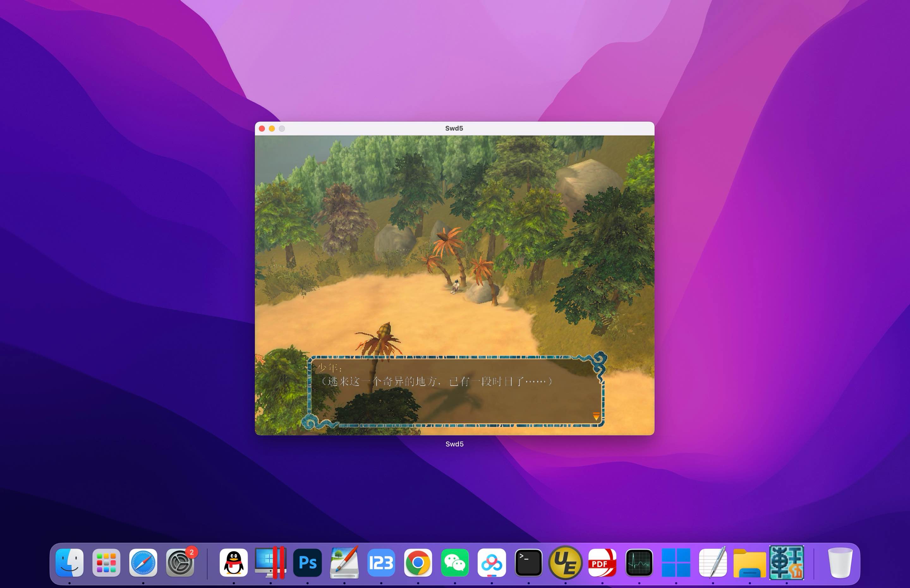The height and width of the screenshot is (588, 910).
Task: Open QQ penguin app in dock
Action: tap(234, 562)
